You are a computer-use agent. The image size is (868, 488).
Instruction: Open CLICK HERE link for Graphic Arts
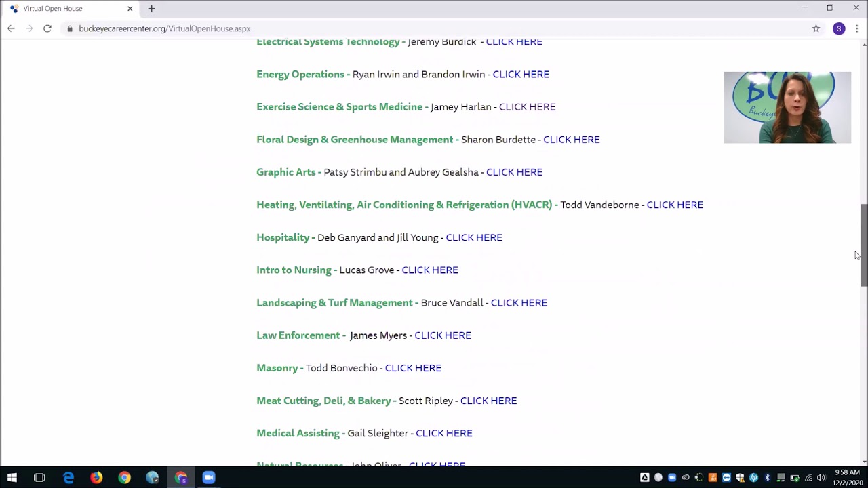(514, 172)
